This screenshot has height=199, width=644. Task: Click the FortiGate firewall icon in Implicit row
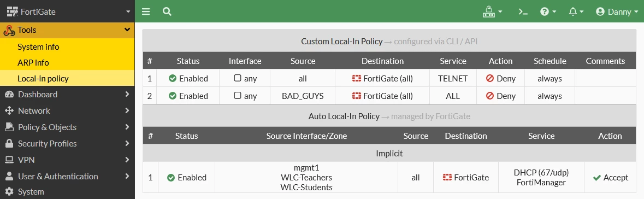pos(447,178)
